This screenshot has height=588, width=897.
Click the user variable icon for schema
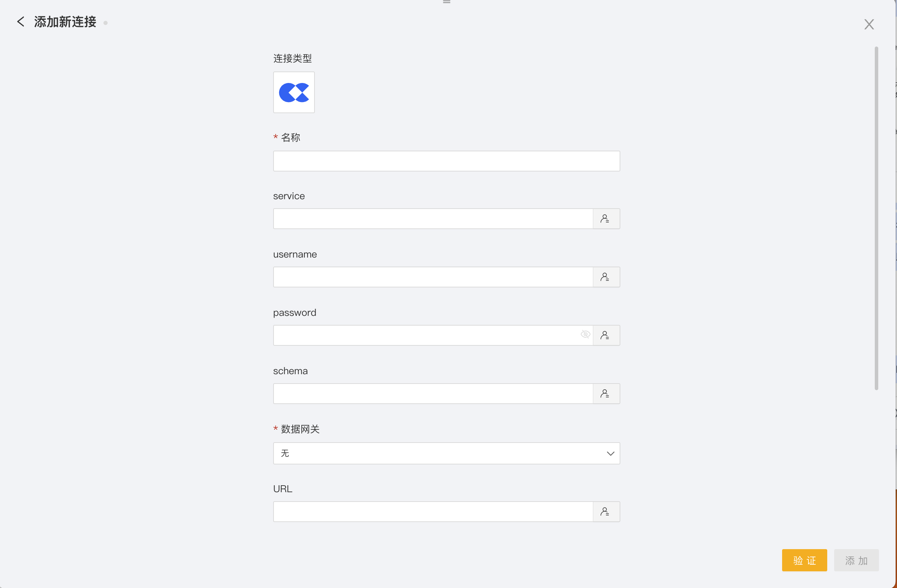coord(605,394)
